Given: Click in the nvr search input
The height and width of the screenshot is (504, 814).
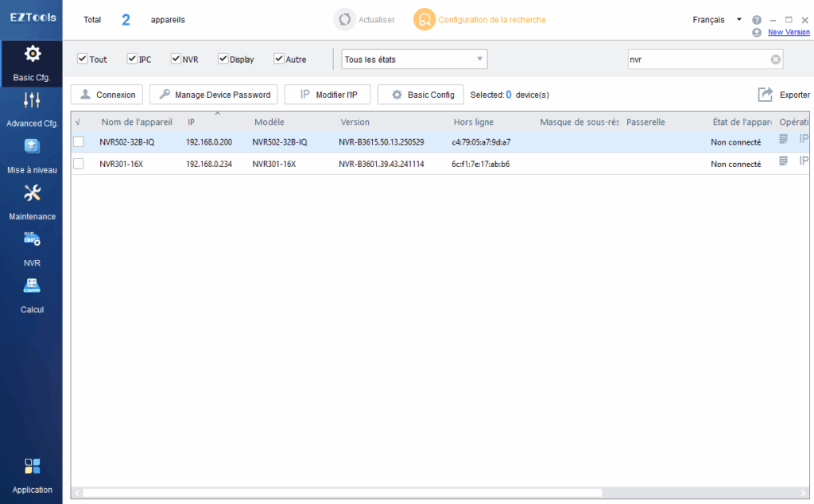Looking at the screenshot, I should click(x=698, y=59).
